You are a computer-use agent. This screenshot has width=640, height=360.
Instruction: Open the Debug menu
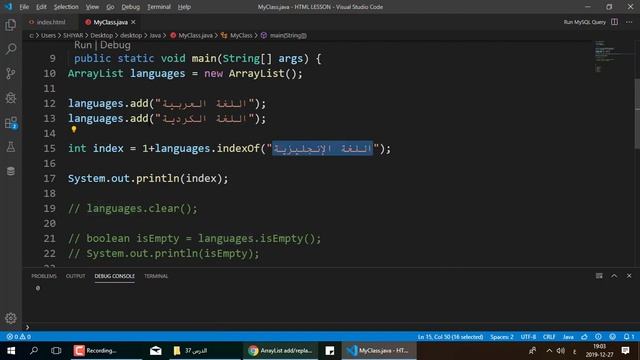click(131, 7)
